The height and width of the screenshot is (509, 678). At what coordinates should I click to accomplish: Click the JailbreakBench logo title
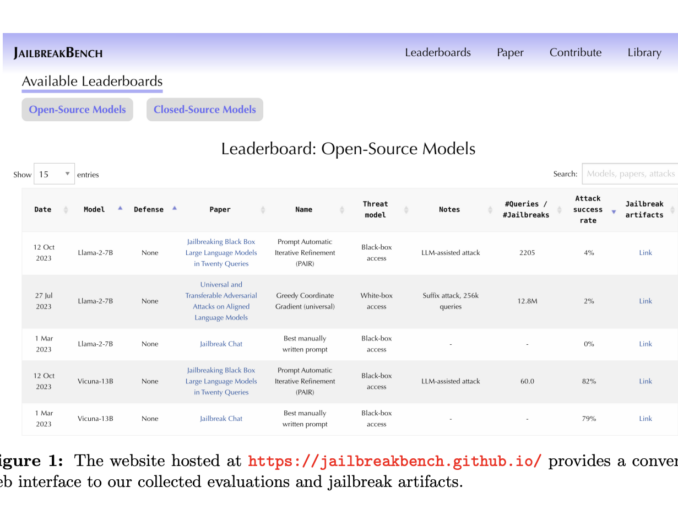tap(58, 52)
